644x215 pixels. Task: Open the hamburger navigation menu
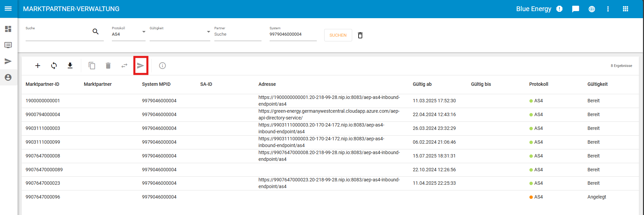coord(8,9)
